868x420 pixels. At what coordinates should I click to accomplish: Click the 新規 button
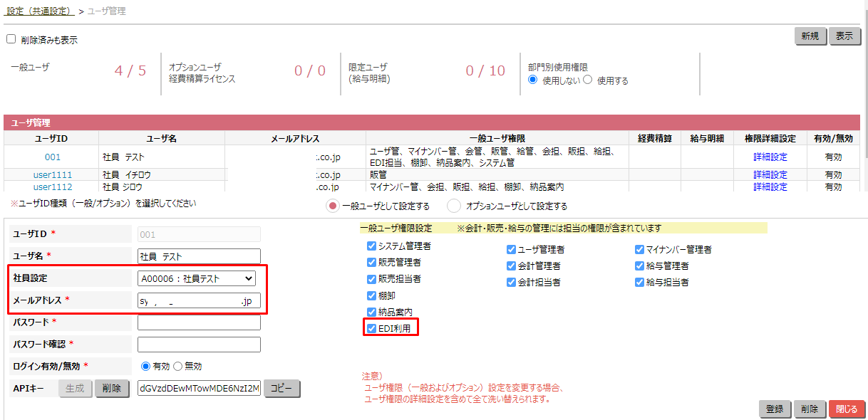(x=810, y=36)
